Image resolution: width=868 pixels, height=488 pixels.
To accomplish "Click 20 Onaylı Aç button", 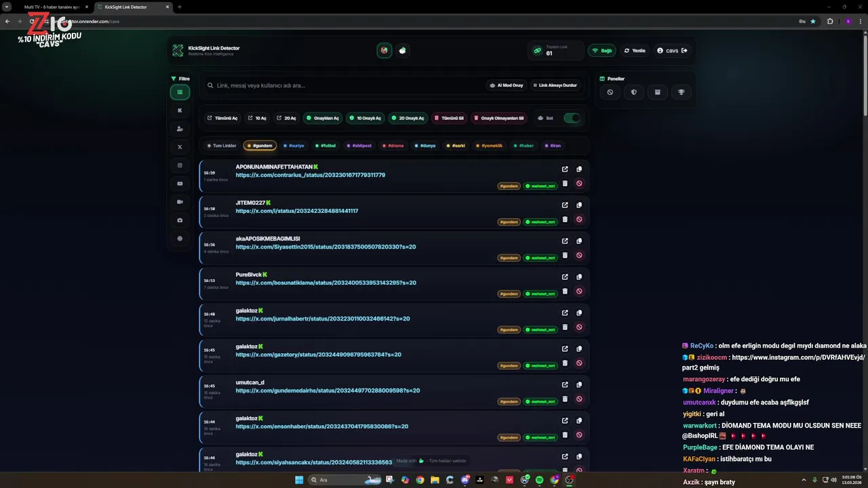I will tap(408, 118).
